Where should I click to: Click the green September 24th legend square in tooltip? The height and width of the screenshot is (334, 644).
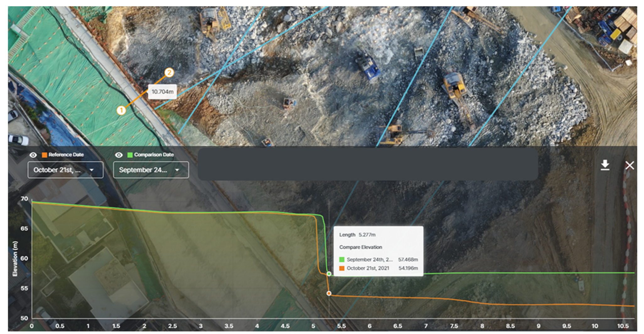[x=342, y=260]
